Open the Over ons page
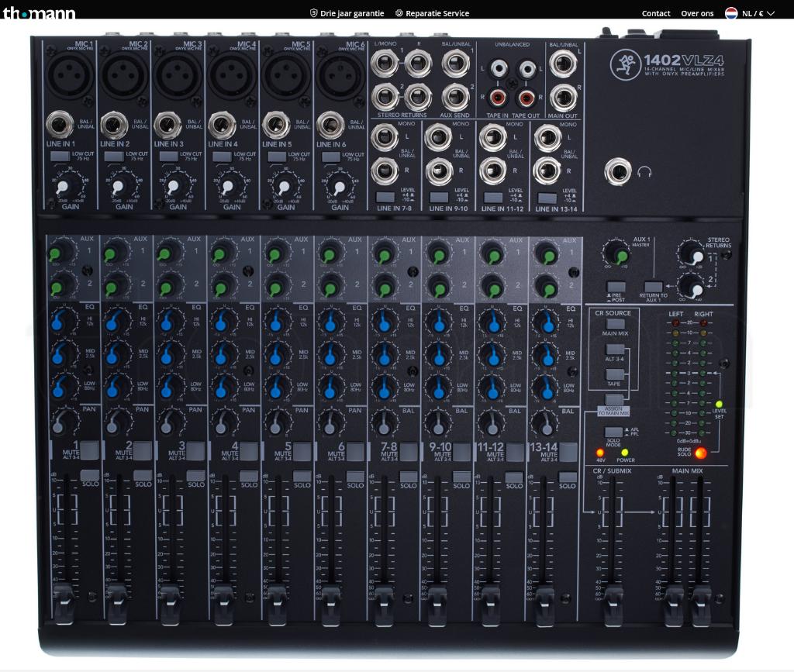This screenshot has height=672, width=794. 697,14
